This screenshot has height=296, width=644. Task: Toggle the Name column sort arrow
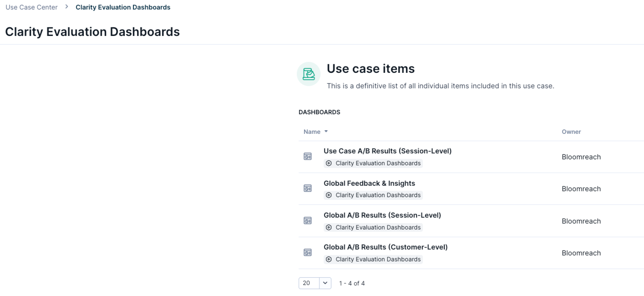325,132
